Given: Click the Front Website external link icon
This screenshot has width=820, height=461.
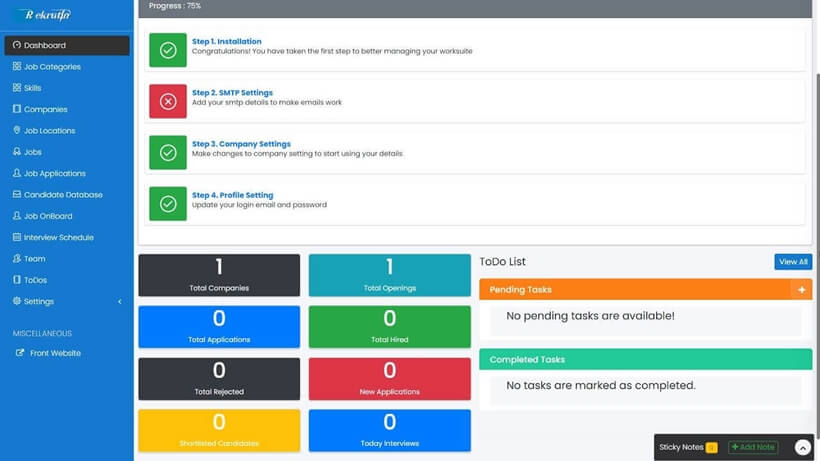Looking at the screenshot, I should coord(20,353).
